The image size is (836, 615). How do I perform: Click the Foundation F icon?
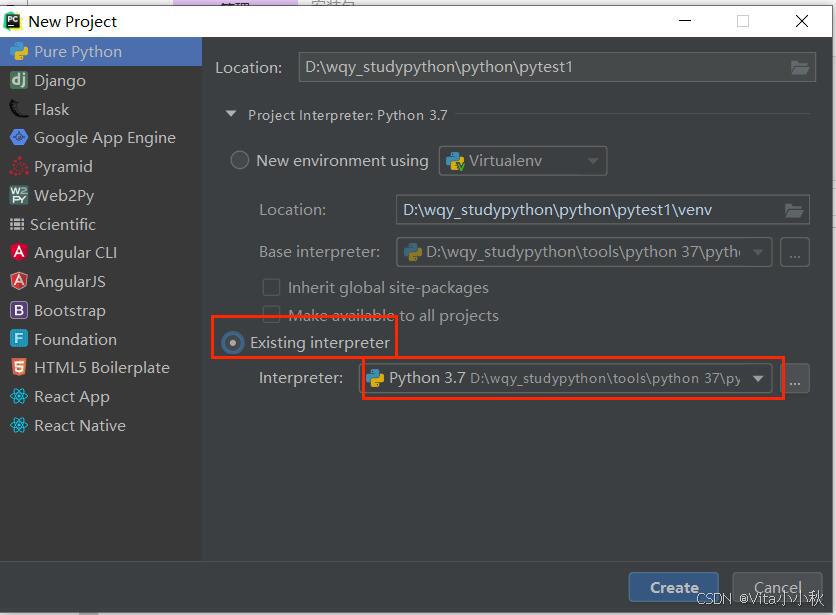[x=19, y=339]
